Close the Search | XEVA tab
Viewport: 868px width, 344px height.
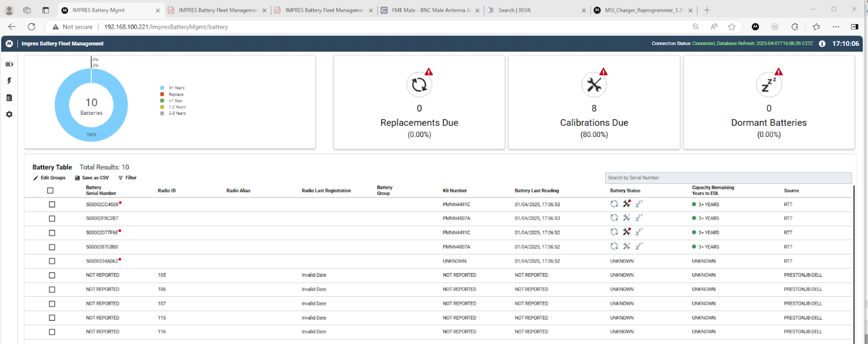click(x=583, y=10)
